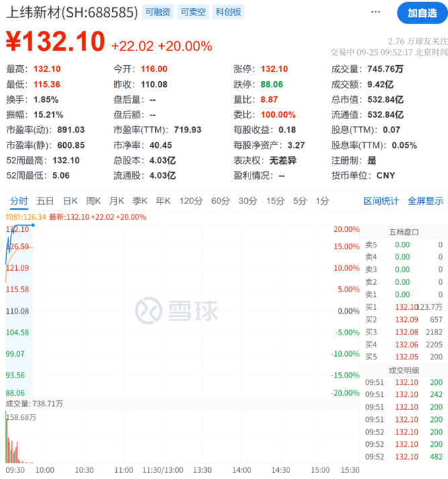Open the 月K chart tab
The height and width of the screenshot is (479, 448).
116,201
